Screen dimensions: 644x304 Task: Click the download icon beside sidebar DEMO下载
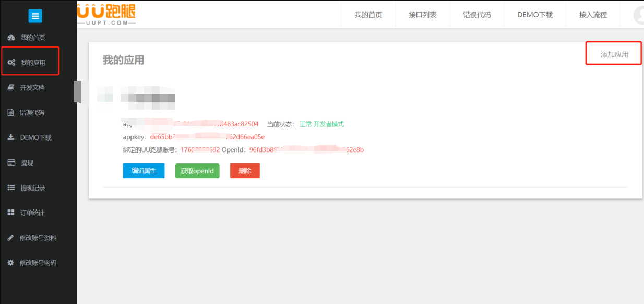(11, 137)
